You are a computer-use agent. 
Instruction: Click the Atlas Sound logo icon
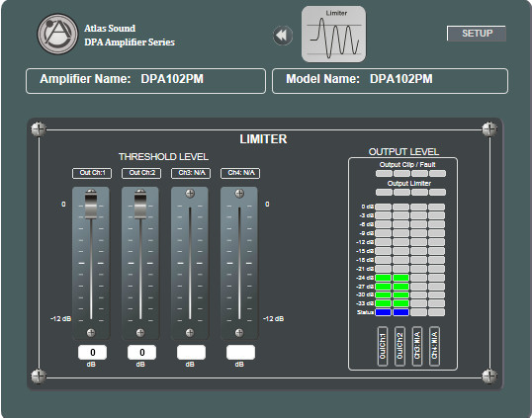pyautogui.click(x=57, y=34)
